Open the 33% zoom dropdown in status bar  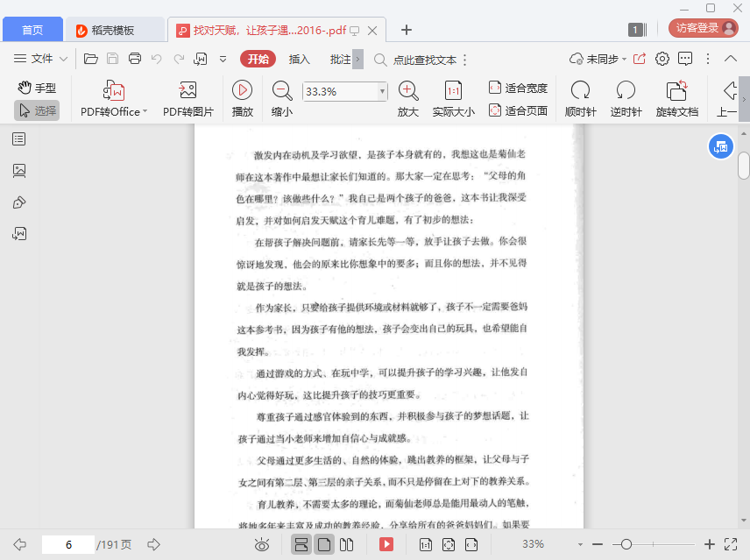(580, 545)
